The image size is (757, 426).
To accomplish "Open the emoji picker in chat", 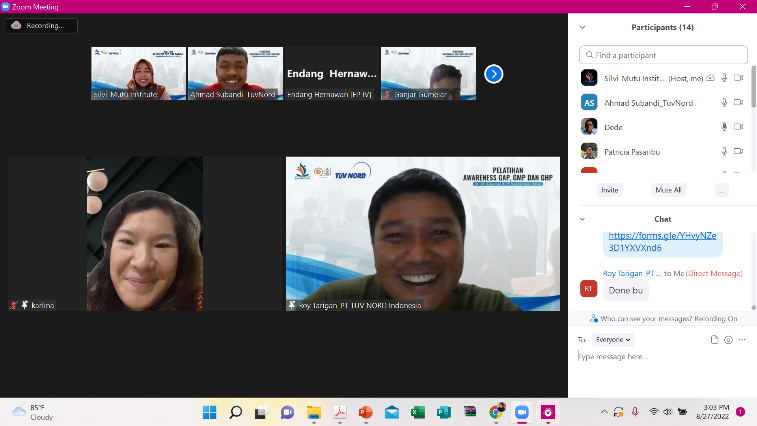I will (x=728, y=340).
